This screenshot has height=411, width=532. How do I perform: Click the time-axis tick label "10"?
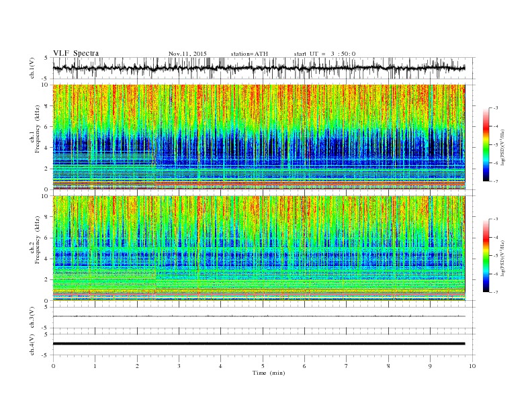(472, 366)
